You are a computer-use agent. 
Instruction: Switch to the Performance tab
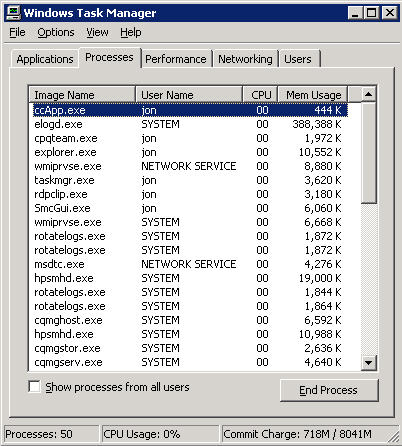pyautogui.click(x=176, y=59)
